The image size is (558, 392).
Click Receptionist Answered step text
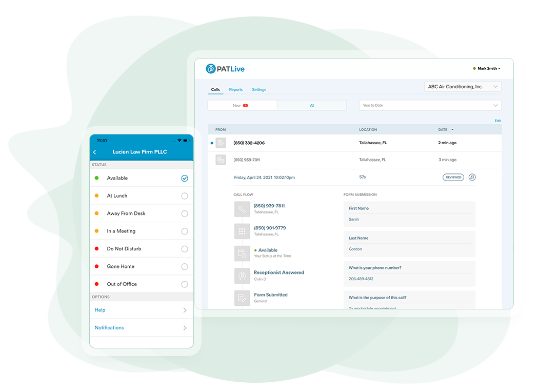coord(279,272)
